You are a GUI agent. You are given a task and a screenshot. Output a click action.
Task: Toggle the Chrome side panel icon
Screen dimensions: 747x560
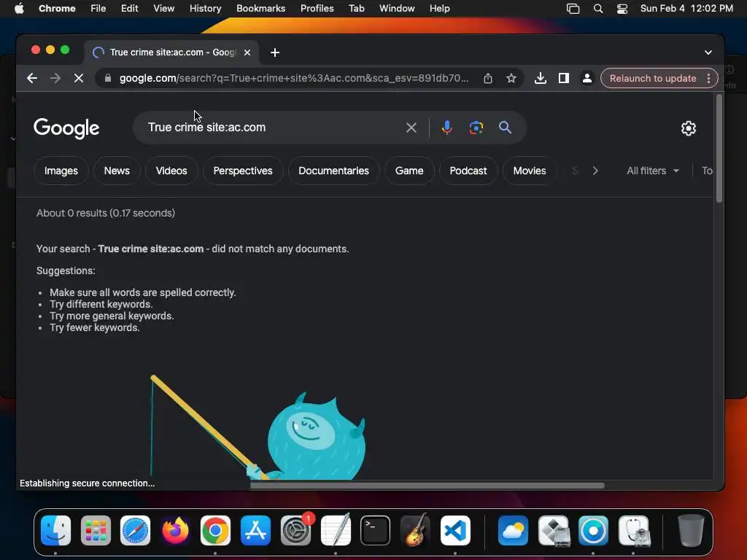(x=564, y=78)
